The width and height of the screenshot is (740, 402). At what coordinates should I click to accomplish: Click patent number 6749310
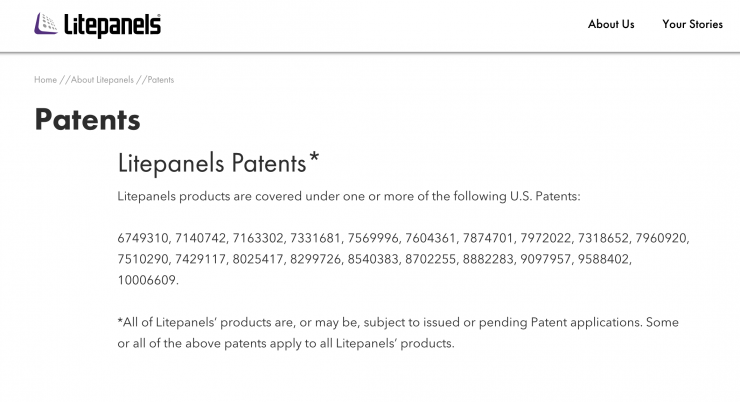(143, 238)
